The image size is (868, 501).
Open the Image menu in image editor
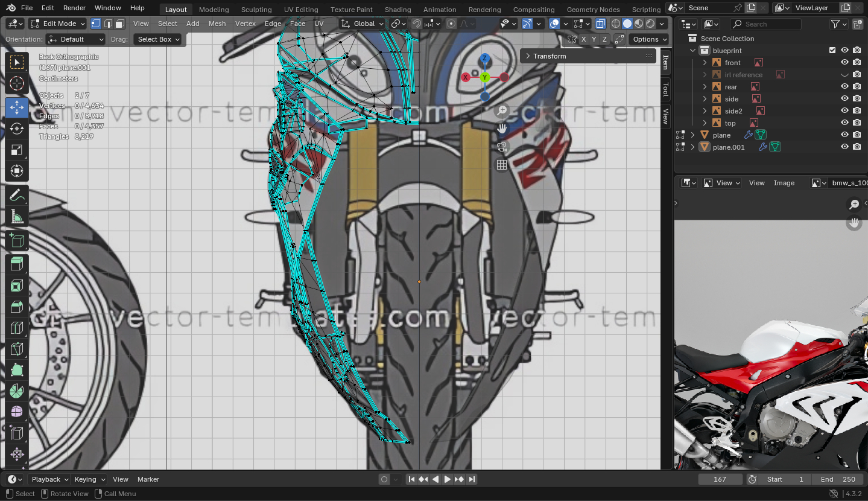click(x=784, y=183)
